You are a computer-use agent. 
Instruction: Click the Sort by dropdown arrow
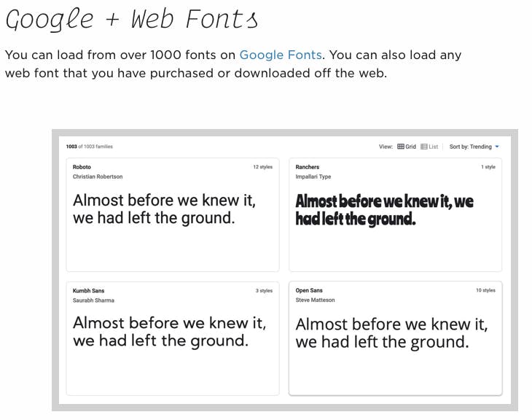[x=497, y=147]
